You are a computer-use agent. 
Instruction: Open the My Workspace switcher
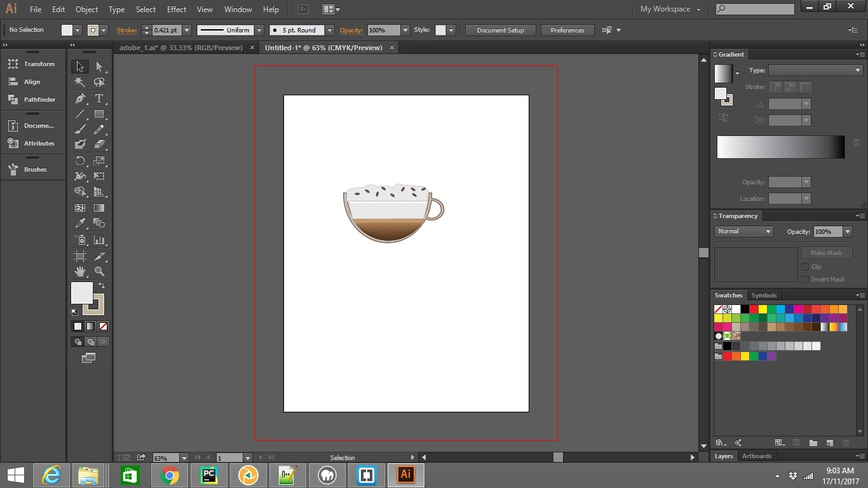tap(670, 9)
